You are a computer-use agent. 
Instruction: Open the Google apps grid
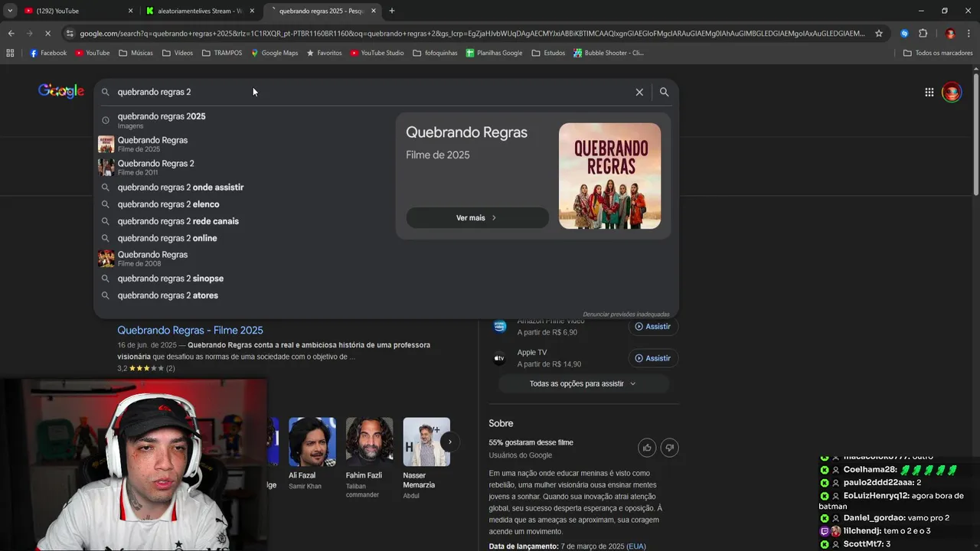tap(929, 93)
